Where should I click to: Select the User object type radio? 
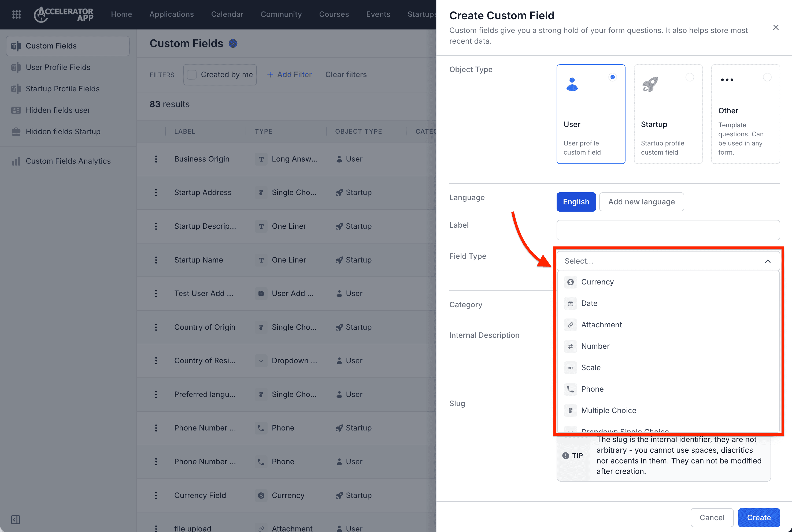tap(612, 77)
